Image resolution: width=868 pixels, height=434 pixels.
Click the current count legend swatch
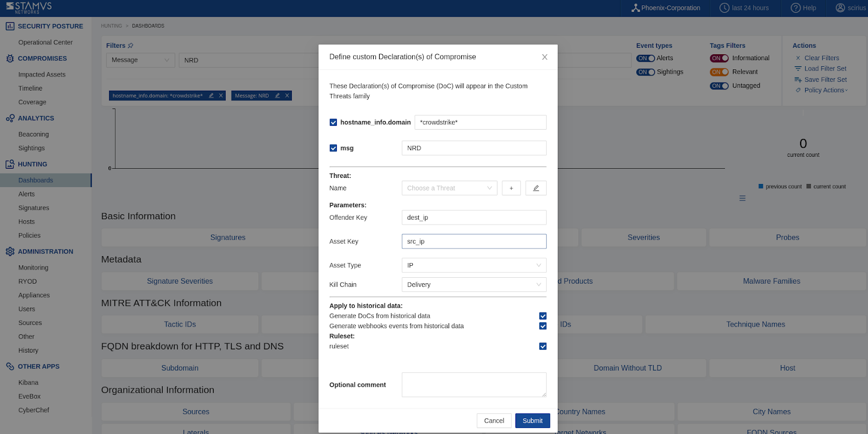pos(809,187)
